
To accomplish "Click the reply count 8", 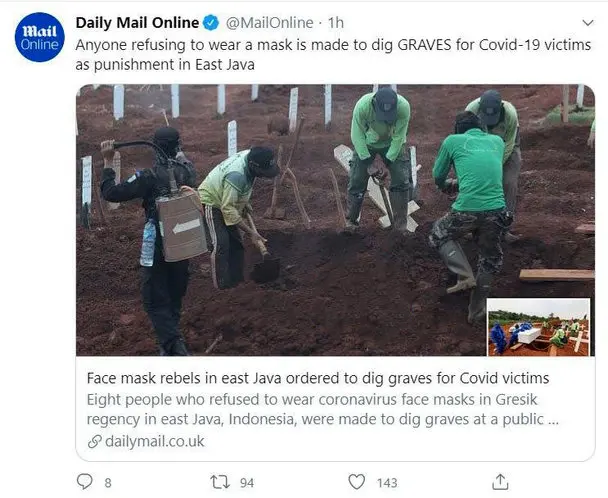I will (107, 483).
